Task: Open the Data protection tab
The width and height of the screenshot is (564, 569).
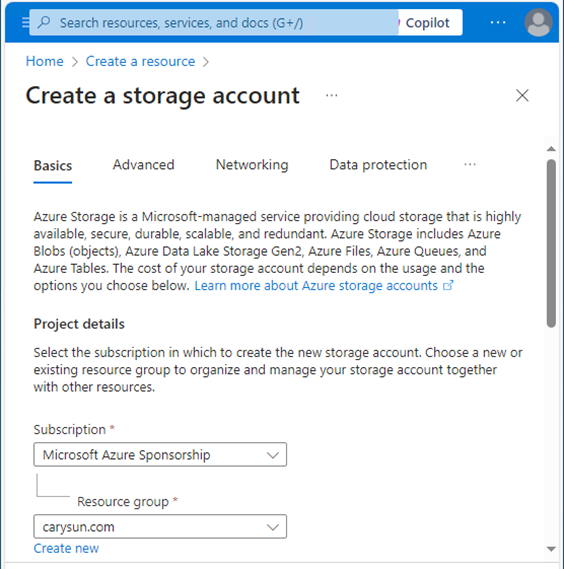Action: 378,165
